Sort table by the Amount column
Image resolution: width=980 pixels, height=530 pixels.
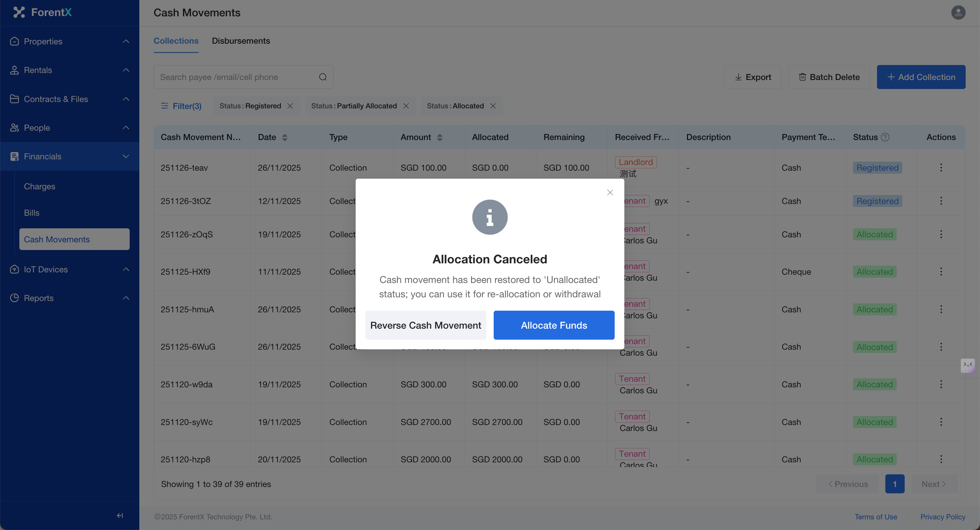pos(439,137)
